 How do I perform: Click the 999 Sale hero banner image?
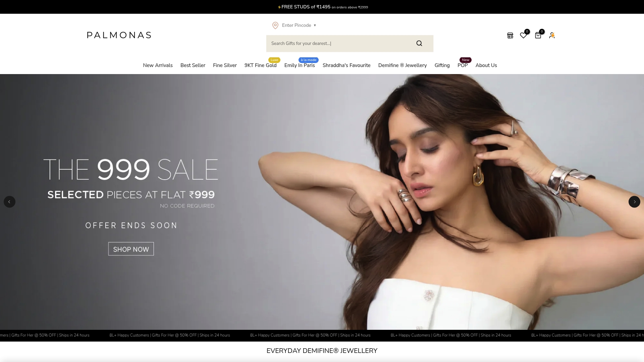(322, 202)
